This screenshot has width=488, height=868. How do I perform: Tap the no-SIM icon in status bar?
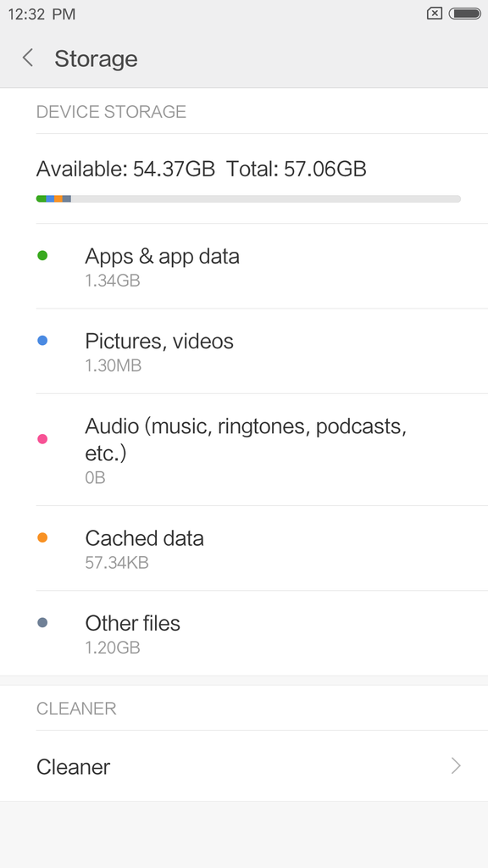click(435, 14)
